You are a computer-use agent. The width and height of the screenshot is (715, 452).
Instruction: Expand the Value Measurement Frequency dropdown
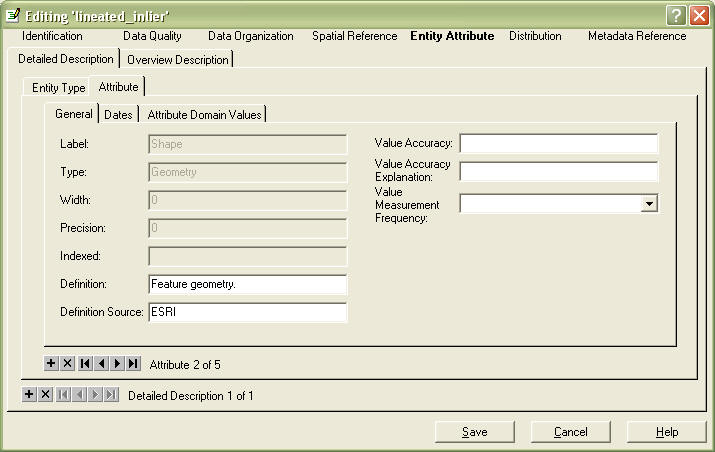[649, 203]
